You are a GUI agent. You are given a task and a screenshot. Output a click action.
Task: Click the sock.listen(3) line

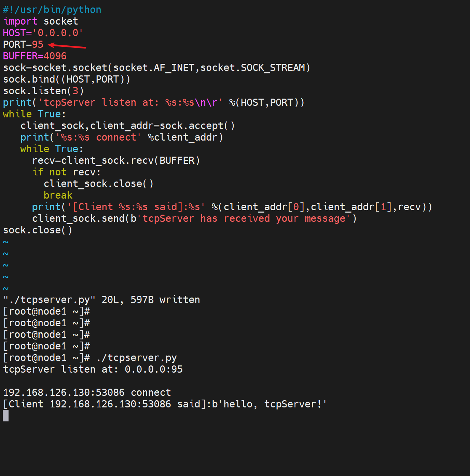tap(43, 91)
